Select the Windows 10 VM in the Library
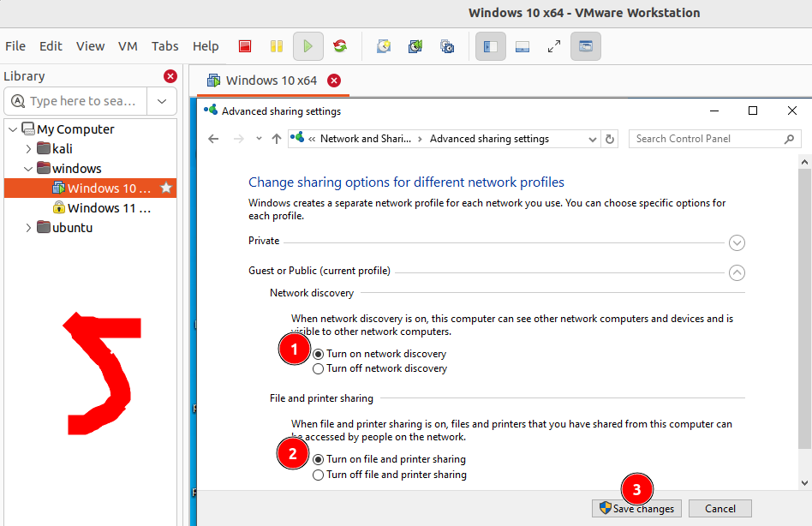 click(91, 188)
